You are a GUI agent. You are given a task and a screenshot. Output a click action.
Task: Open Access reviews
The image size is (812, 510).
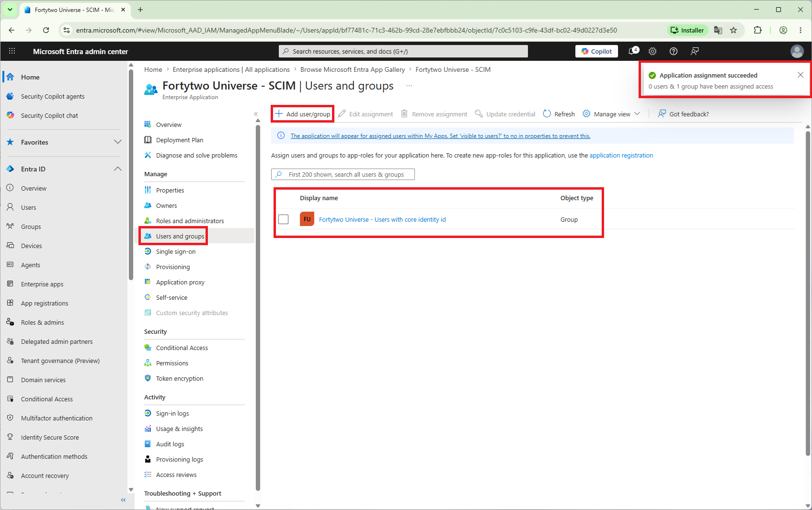(x=176, y=475)
